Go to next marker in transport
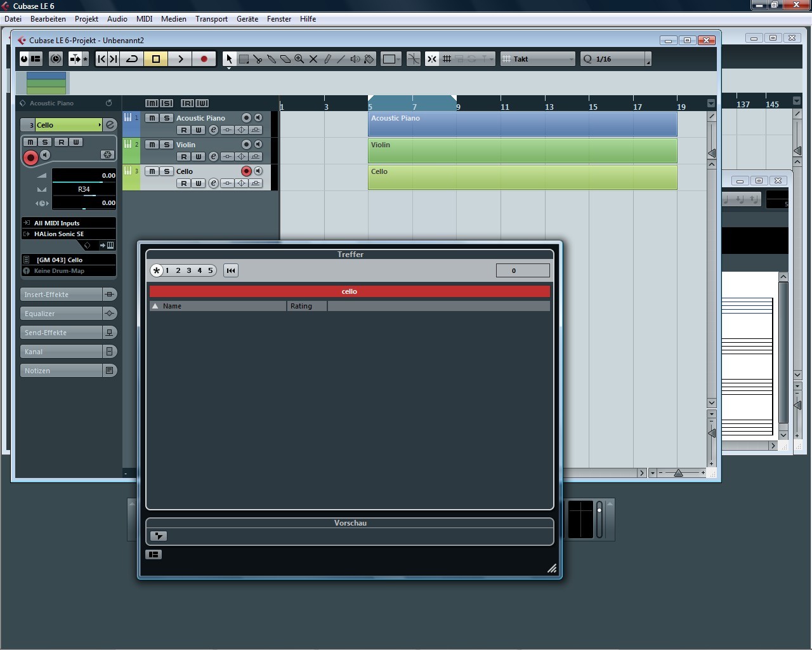 [x=114, y=59]
